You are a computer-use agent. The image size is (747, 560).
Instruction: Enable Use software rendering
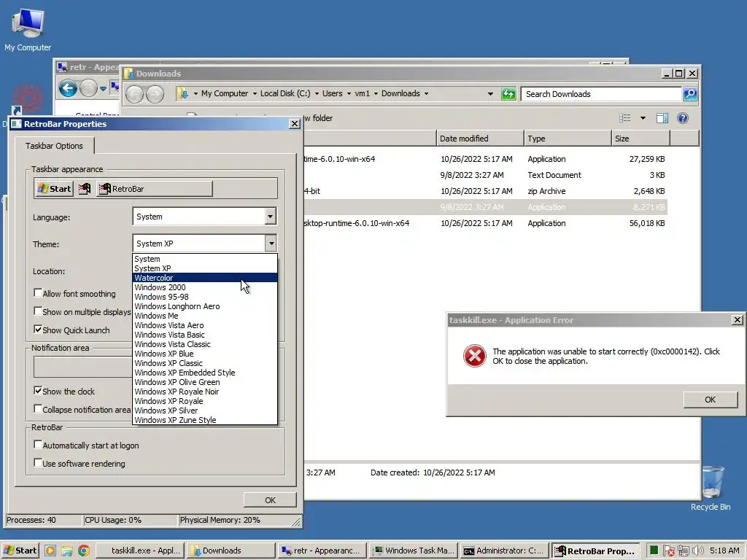tap(38, 462)
